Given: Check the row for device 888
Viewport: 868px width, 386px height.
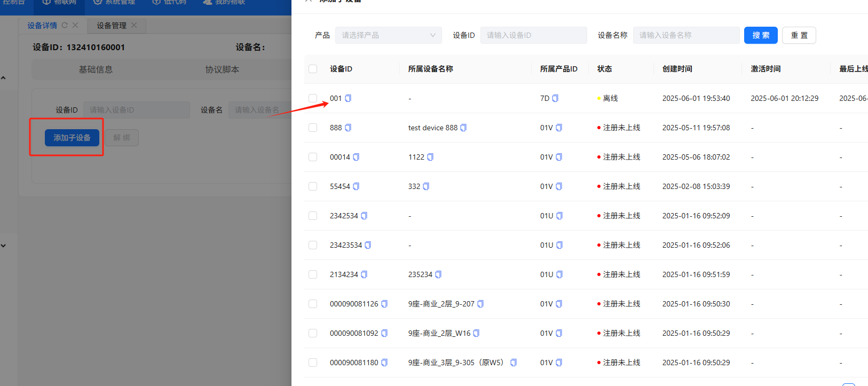Looking at the screenshot, I should (x=313, y=128).
